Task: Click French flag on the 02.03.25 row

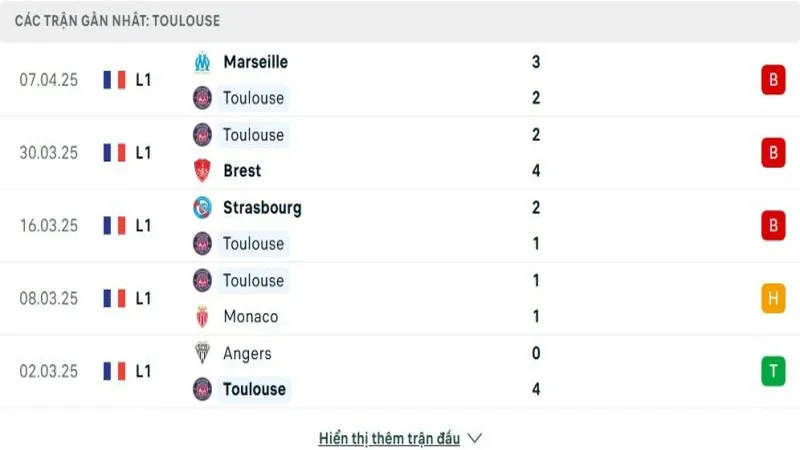Action: point(114,371)
